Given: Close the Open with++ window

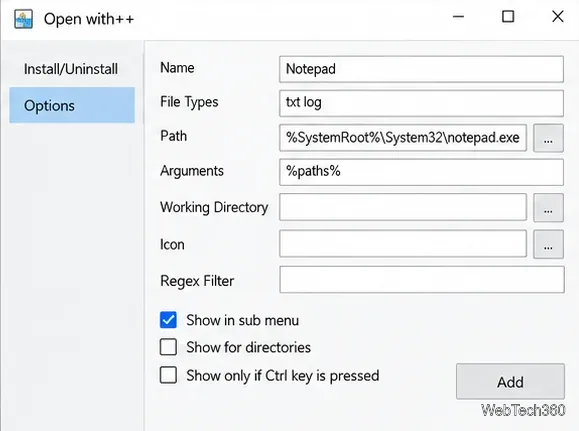Looking at the screenshot, I should click(558, 17).
